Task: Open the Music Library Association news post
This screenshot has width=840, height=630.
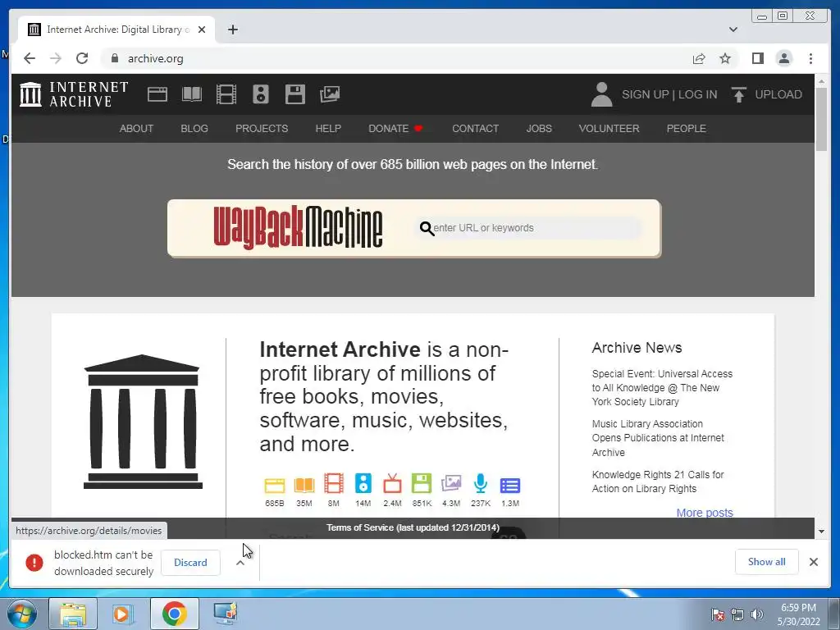Action: coord(658,438)
